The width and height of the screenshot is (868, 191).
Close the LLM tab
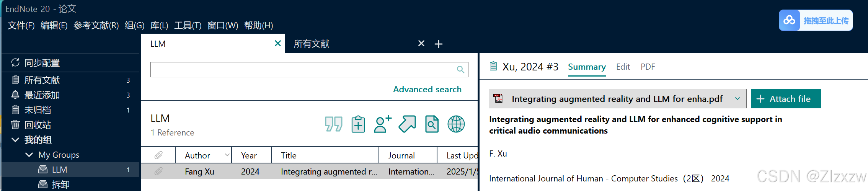pos(278,43)
